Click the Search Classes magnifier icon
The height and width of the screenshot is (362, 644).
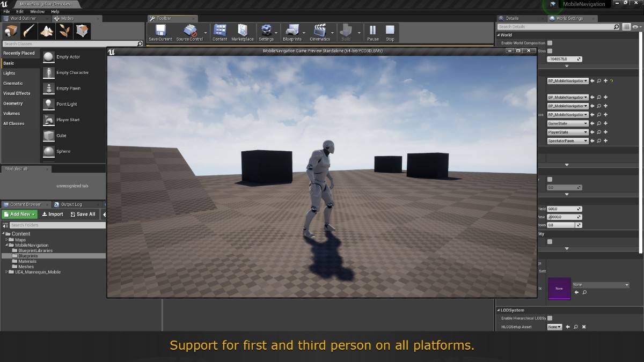coord(140,44)
